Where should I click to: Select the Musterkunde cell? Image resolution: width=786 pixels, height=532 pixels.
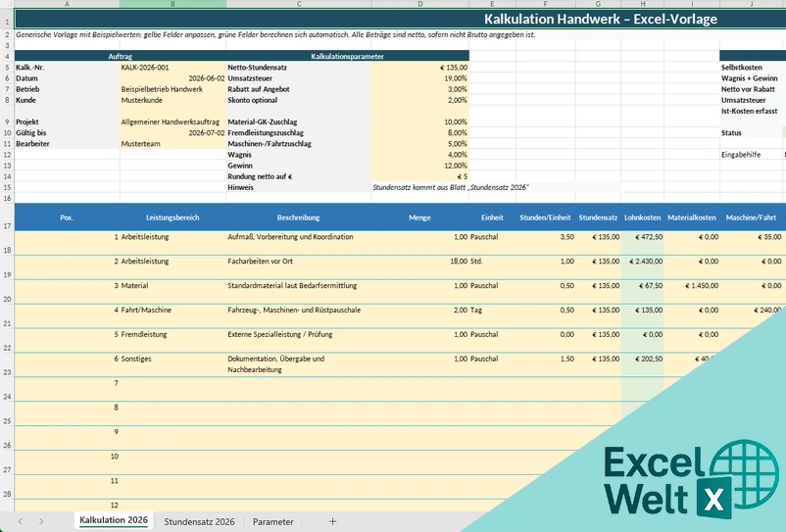(x=172, y=100)
